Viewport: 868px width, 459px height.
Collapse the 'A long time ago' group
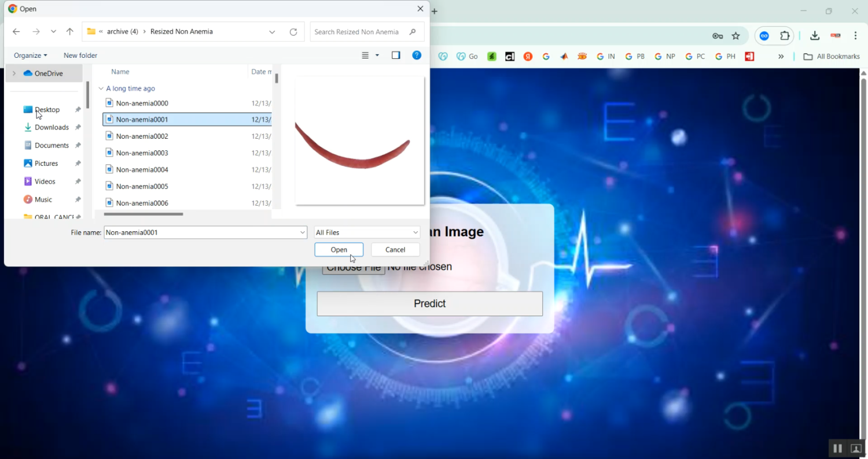(x=101, y=88)
